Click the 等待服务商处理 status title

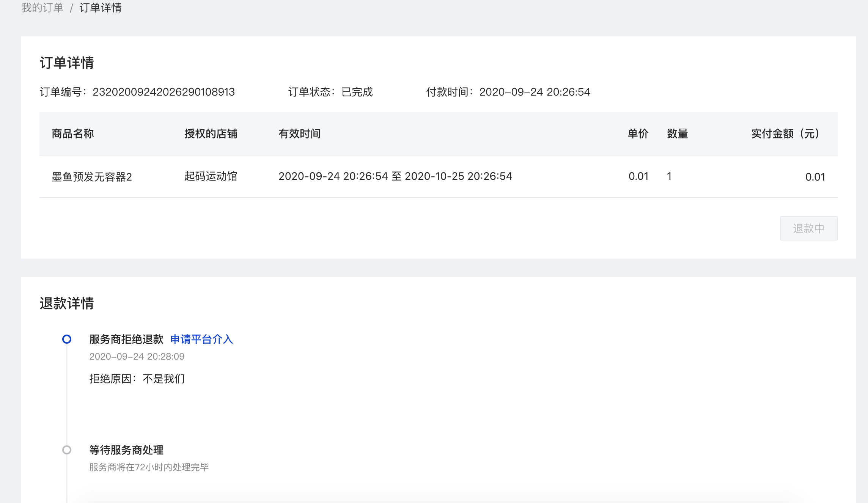tap(126, 450)
